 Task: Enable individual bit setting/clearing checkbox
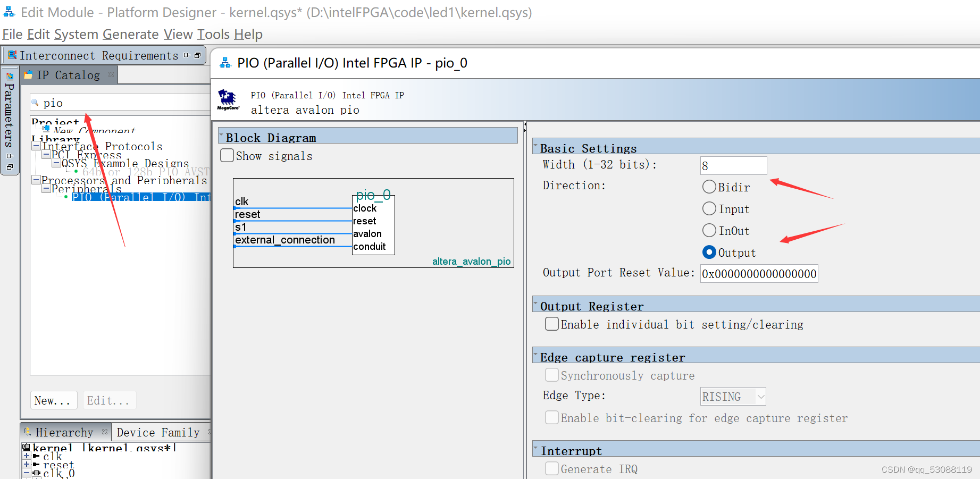point(552,324)
